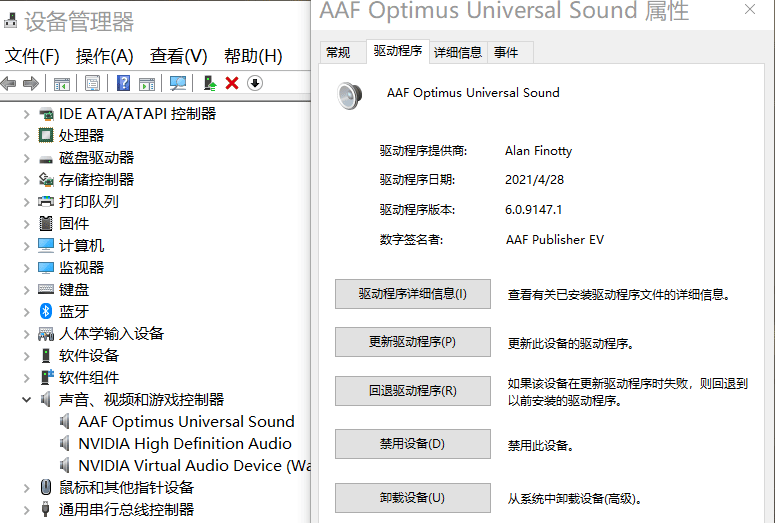This screenshot has width=777, height=523.
Task: Click the action pane toolbar icon
Action: [147, 84]
